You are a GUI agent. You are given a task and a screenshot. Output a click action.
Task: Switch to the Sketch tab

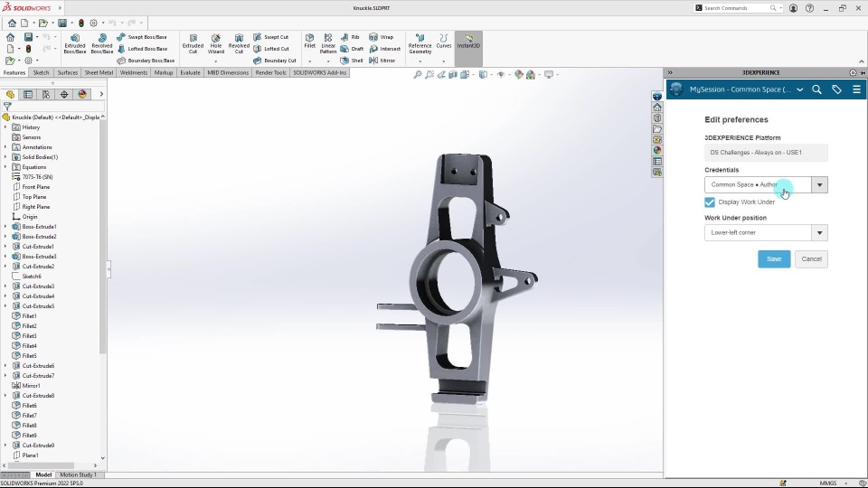(x=41, y=72)
